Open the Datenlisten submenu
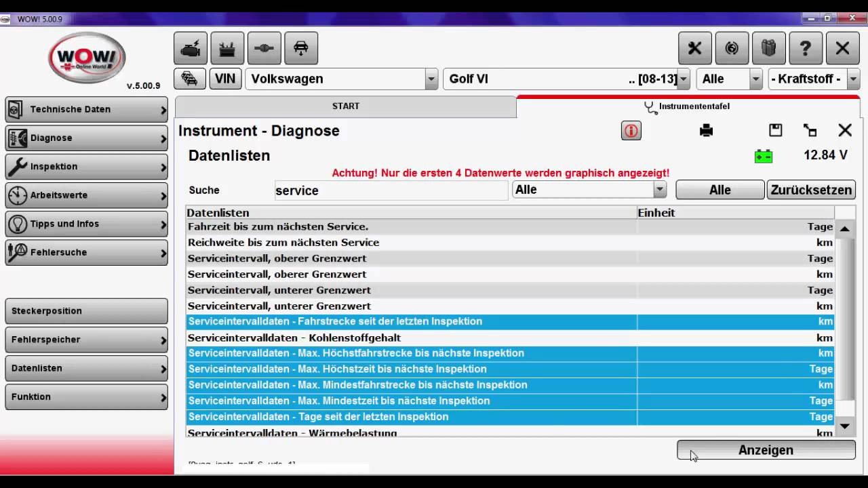The width and height of the screenshot is (868, 488). pyautogui.click(x=87, y=368)
